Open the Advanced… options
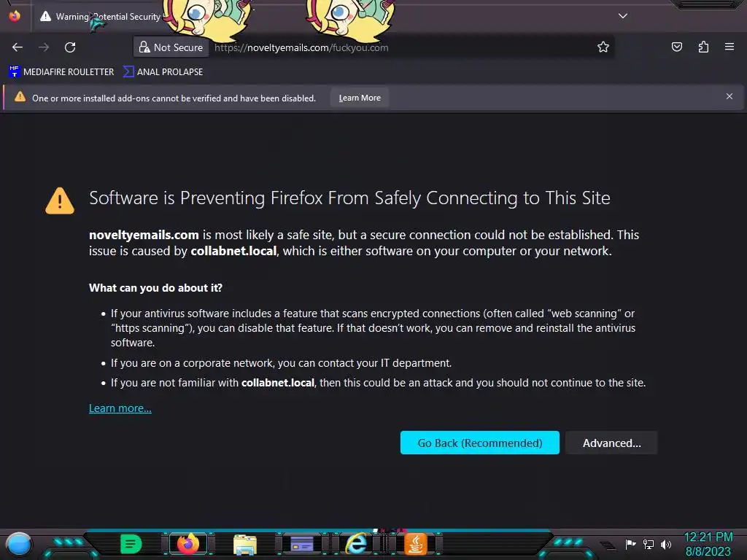The width and height of the screenshot is (747, 560). click(x=612, y=443)
